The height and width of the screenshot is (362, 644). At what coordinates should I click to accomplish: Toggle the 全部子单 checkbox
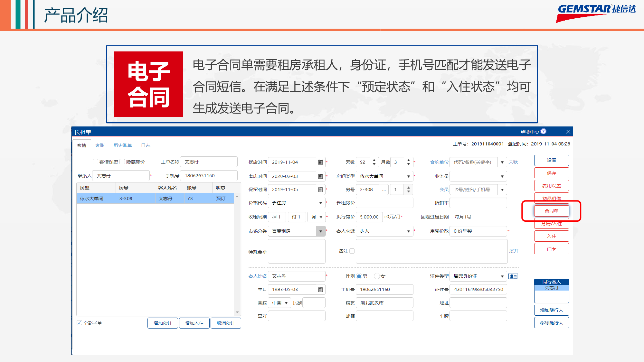(79, 323)
